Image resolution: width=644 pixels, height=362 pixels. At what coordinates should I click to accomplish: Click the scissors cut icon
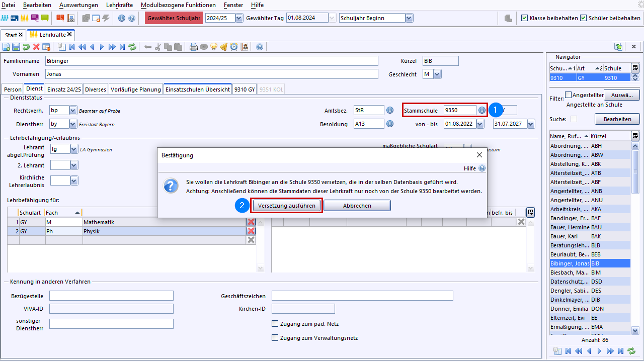tap(158, 47)
